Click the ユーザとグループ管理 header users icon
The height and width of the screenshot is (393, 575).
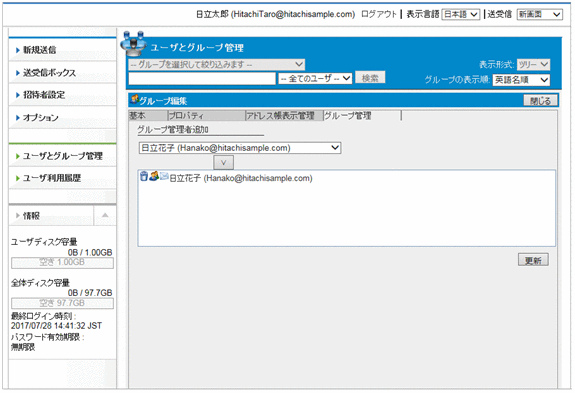pos(133,44)
